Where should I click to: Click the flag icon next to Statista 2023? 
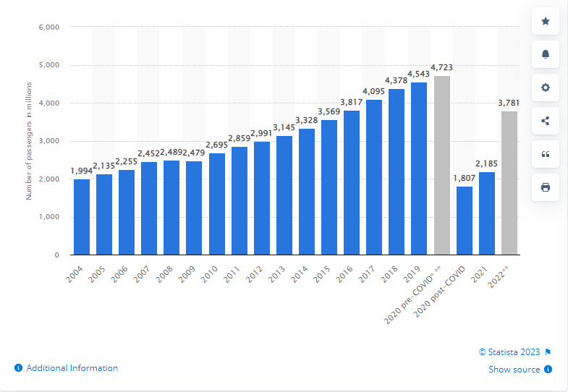coord(548,351)
